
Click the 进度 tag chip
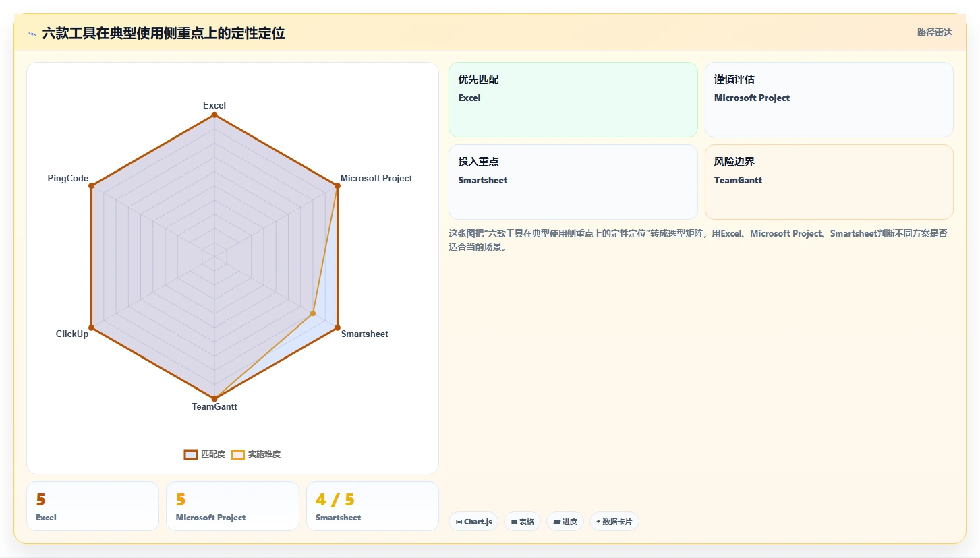565,522
